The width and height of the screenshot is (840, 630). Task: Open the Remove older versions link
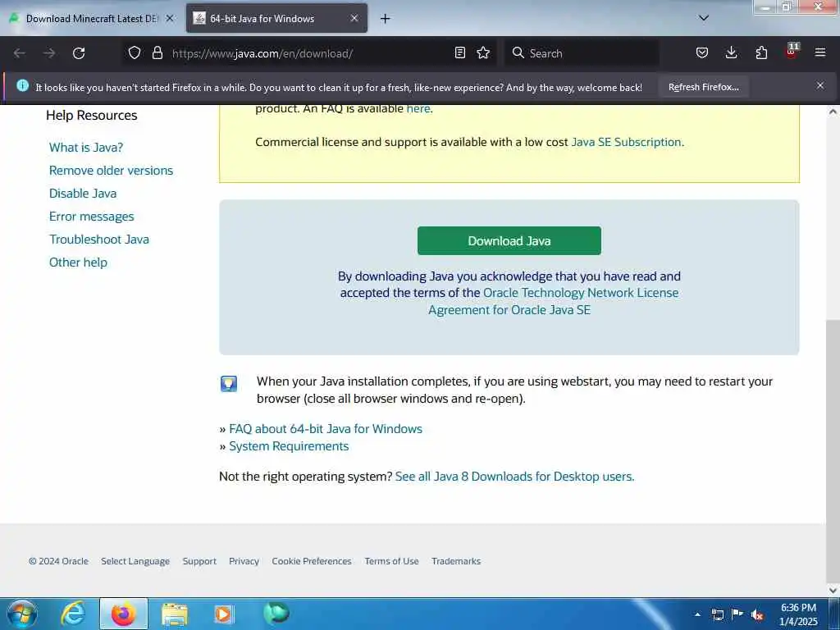[111, 171]
